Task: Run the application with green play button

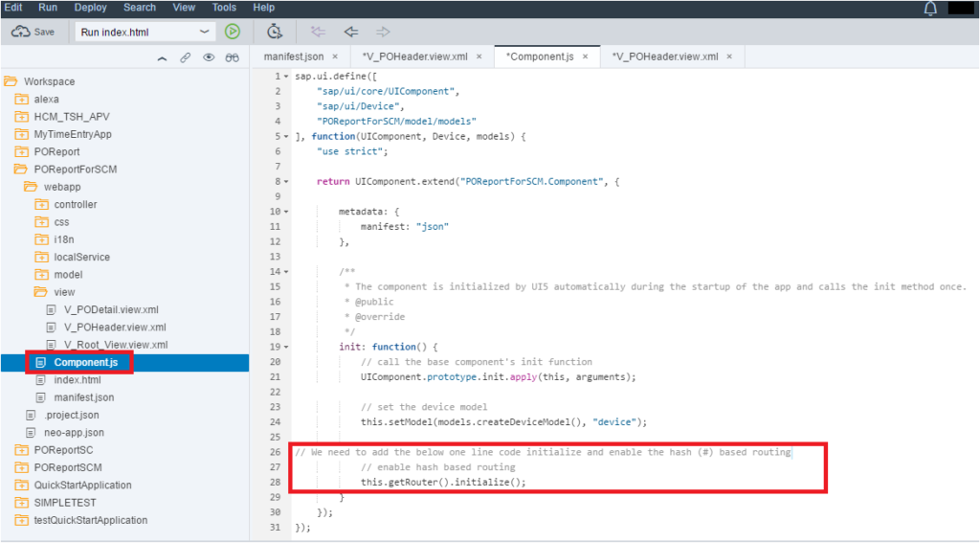Action: pos(233,32)
